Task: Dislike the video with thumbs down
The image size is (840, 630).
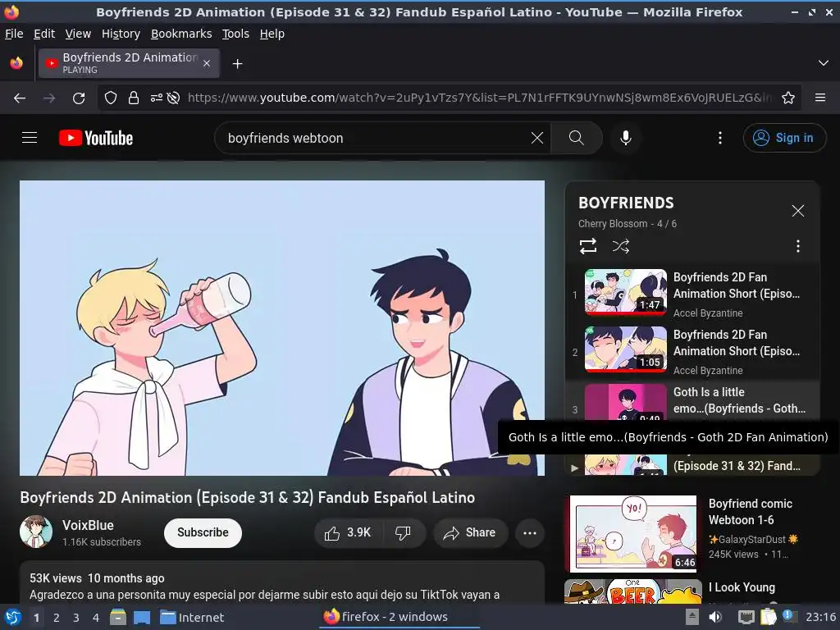Action: 403,533
